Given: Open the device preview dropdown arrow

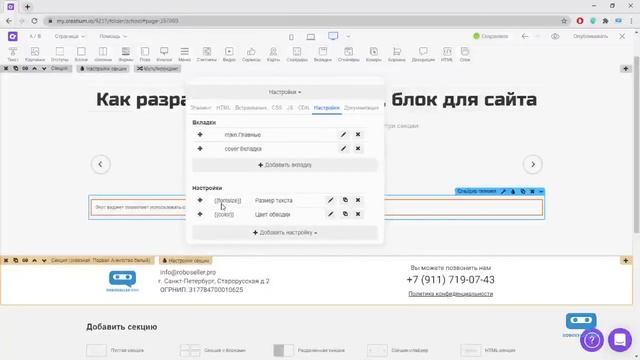Looking at the screenshot, I should pyautogui.click(x=348, y=36).
